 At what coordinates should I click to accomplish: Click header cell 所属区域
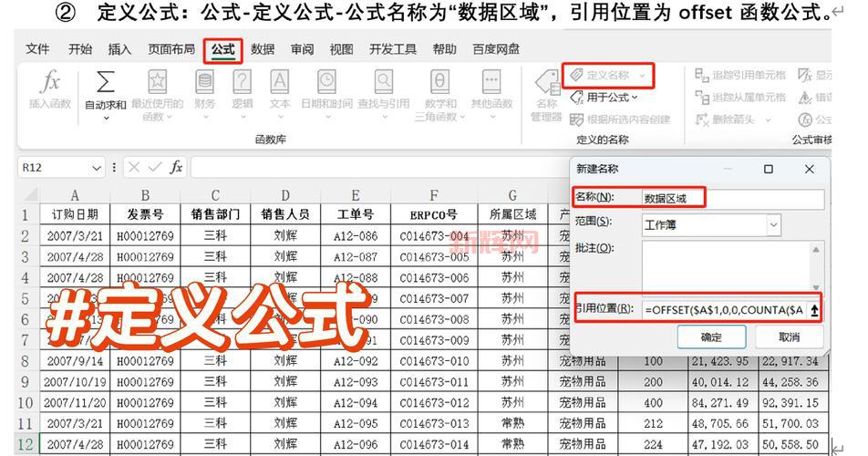(512, 214)
